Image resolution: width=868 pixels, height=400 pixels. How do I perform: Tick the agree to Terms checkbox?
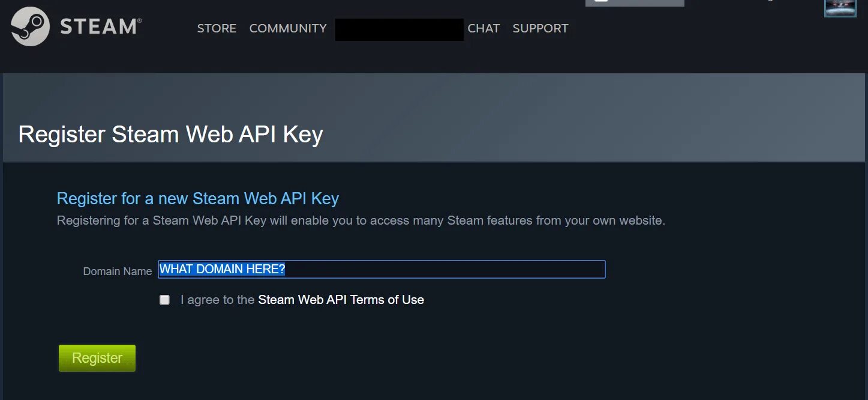coord(164,300)
